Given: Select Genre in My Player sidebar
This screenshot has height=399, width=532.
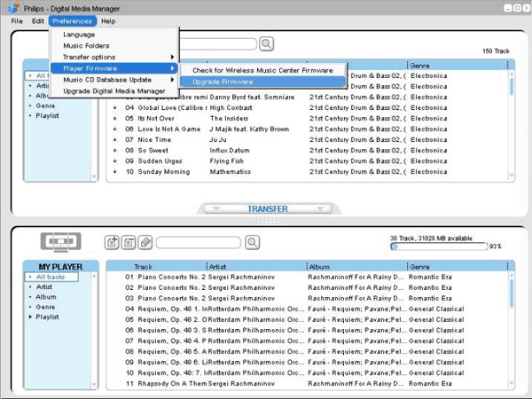Looking at the screenshot, I should [x=45, y=307].
